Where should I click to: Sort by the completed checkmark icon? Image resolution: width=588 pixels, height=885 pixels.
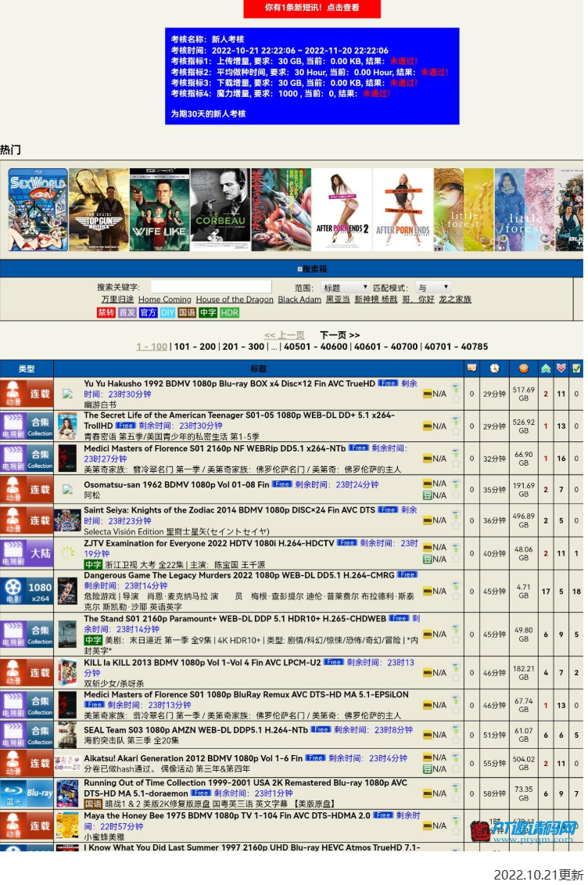pyautogui.click(x=576, y=369)
